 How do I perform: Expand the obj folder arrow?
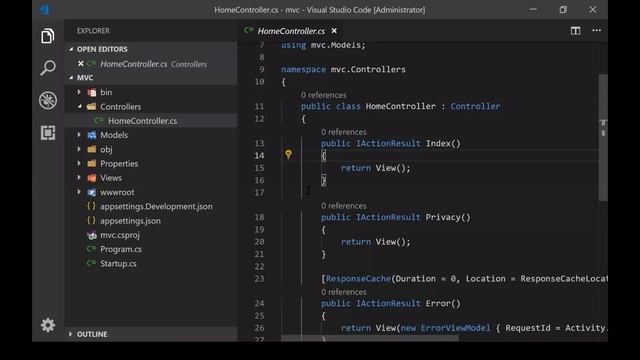tap(79, 149)
